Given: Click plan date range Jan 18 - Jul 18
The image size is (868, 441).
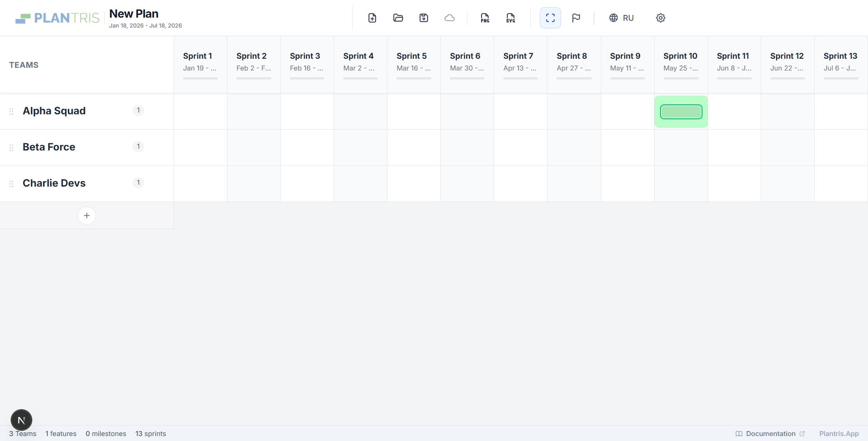Looking at the screenshot, I should click(x=146, y=26).
